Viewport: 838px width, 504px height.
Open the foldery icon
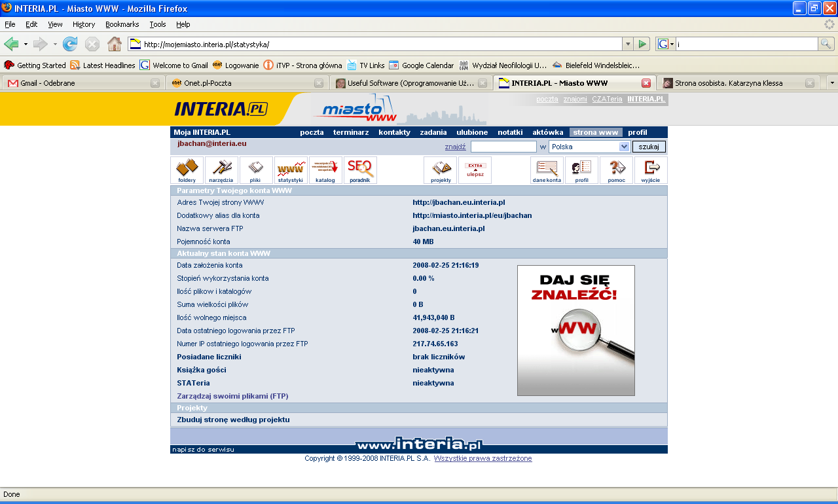click(187, 170)
